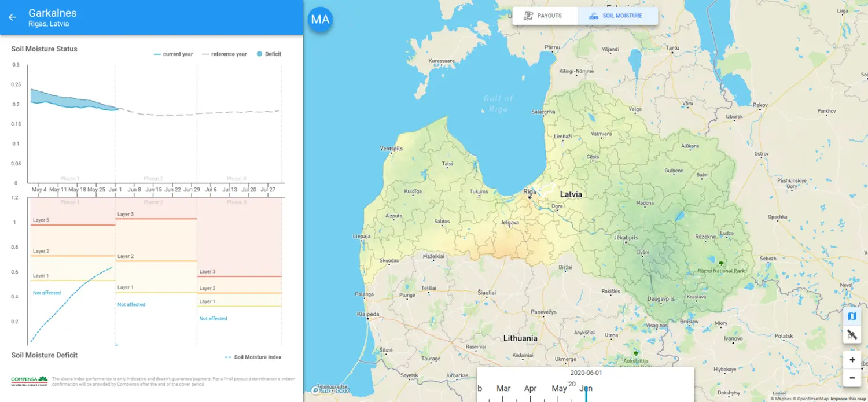This screenshot has height=402, width=868.
Task: Click the droplet icon on Soil Moisture tab
Action: [x=594, y=16]
